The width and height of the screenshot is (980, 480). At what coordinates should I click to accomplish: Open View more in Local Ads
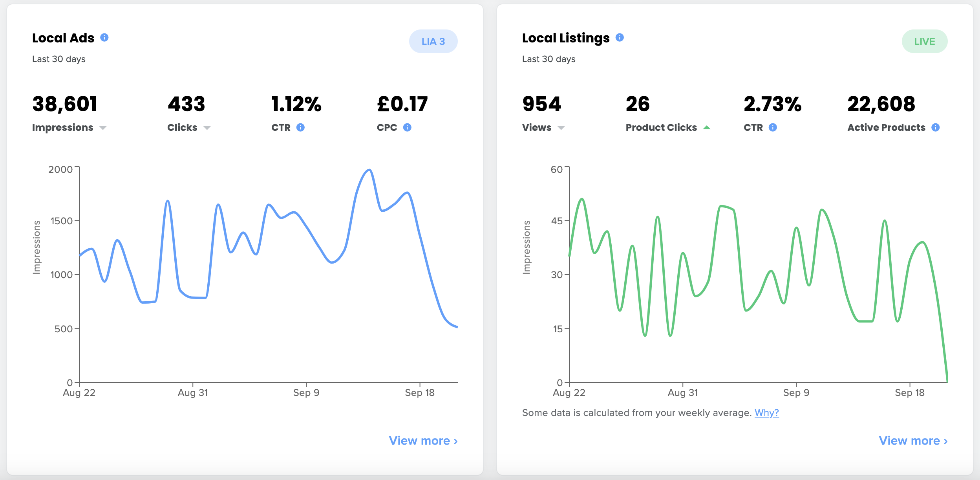pyautogui.click(x=423, y=441)
